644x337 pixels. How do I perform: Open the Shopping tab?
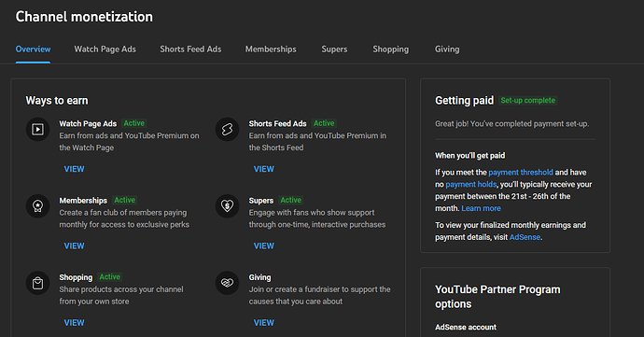(390, 49)
